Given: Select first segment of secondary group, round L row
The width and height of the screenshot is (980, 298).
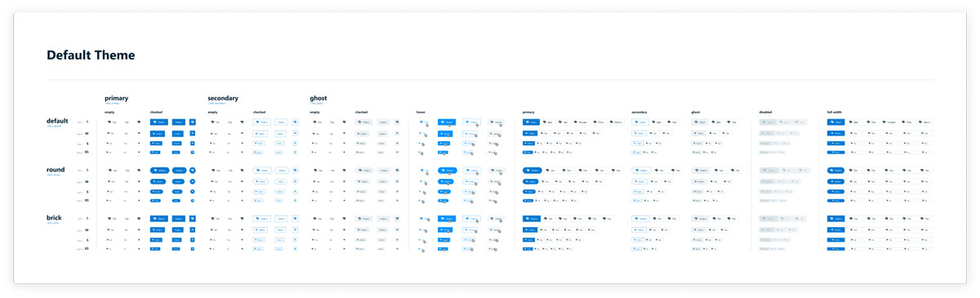Looking at the screenshot, I should pos(639,171).
